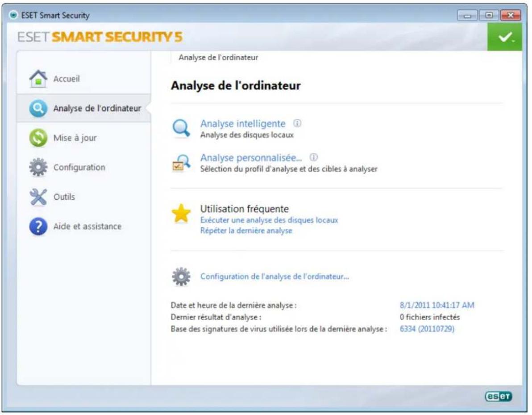
Task: Click the info icon next to Analyse personnalisée
Action: (313, 157)
